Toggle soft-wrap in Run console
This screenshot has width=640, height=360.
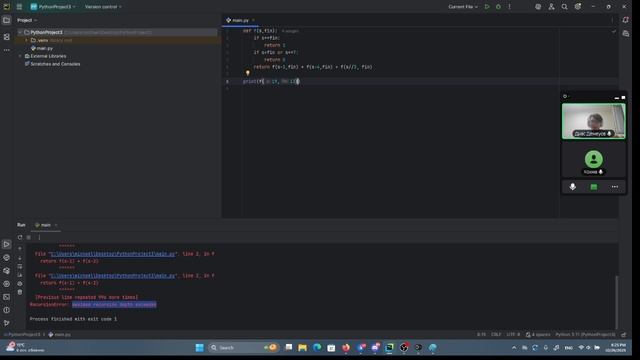click(x=20, y=267)
